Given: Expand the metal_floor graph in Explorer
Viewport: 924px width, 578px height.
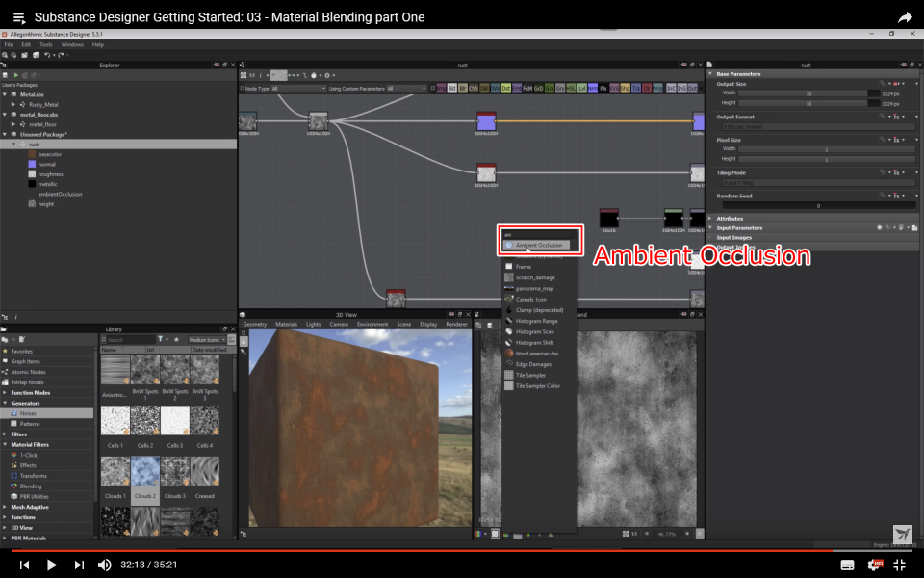Looking at the screenshot, I should [13, 124].
